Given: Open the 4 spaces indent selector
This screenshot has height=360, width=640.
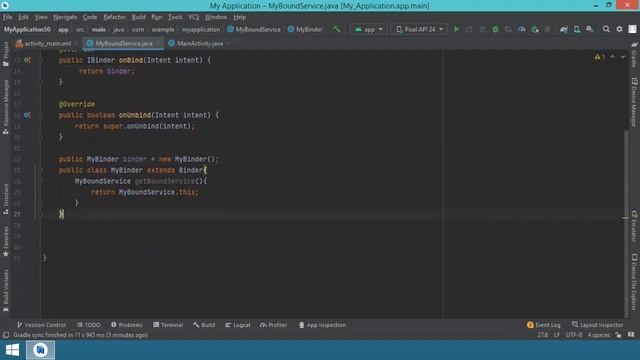Looking at the screenshot, I should [598, 335].
